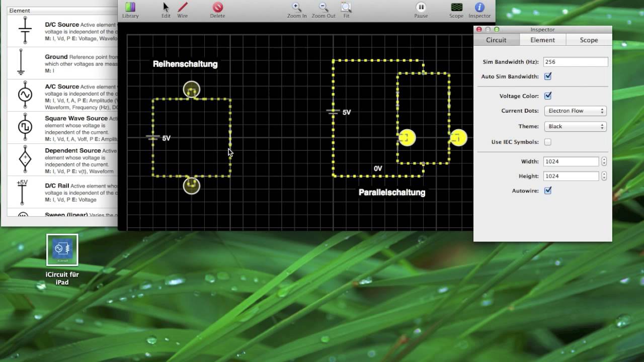Select the A/C Source element icon
This screenshot has width=644, height=362.
pyautogui.click(x=25, y=94)
